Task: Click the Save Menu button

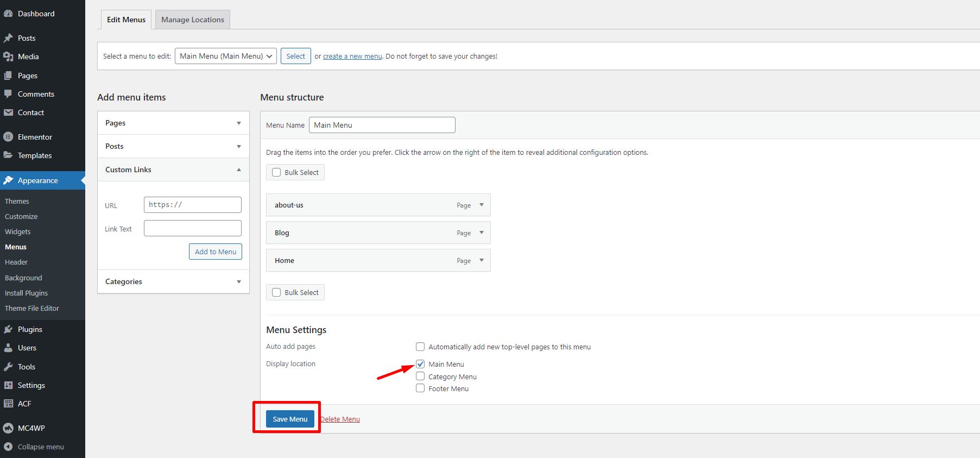Action: pos(290,419)
